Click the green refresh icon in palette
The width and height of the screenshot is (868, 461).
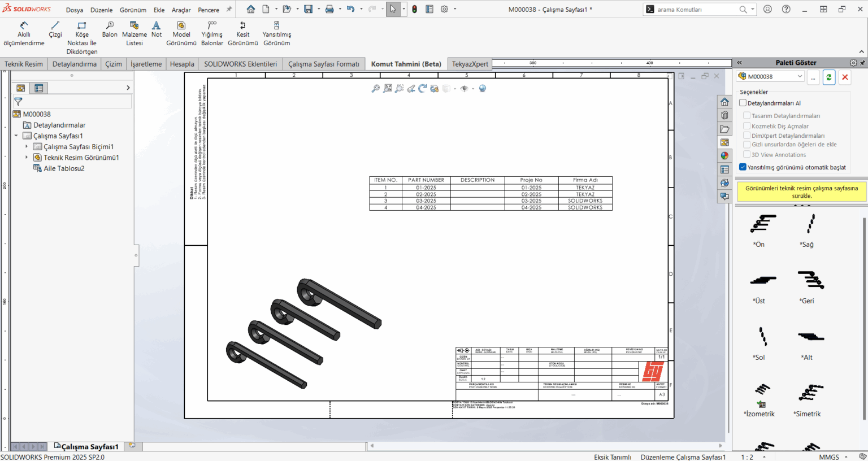coord(828,77)
